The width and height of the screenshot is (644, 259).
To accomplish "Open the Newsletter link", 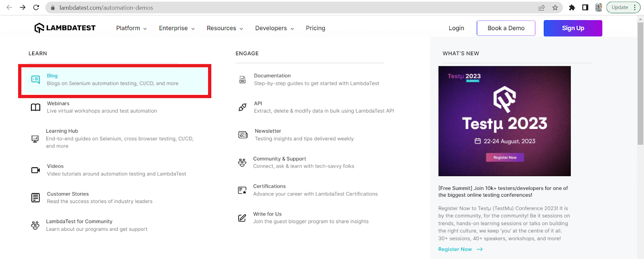I will (x=268, y=131).
